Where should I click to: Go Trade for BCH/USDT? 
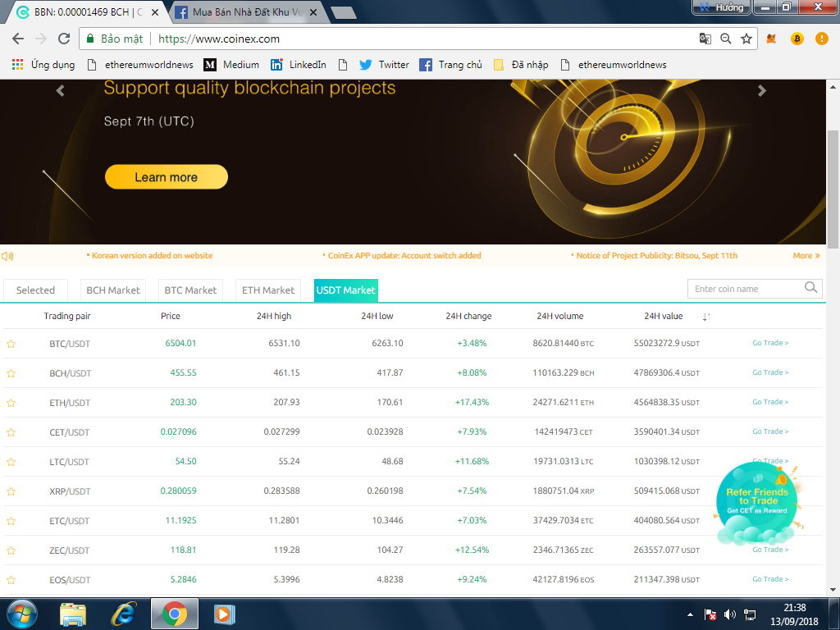coord(770,372)
